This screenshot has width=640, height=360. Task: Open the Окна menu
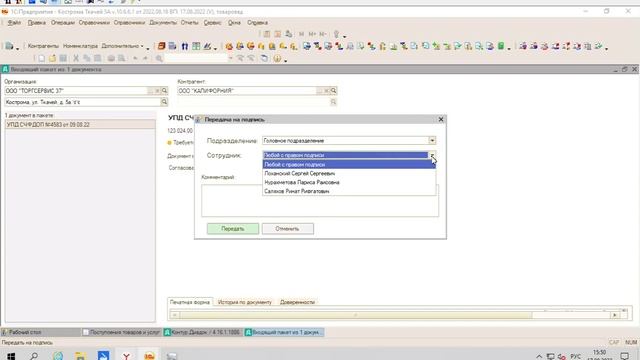[x=234, y=22]
